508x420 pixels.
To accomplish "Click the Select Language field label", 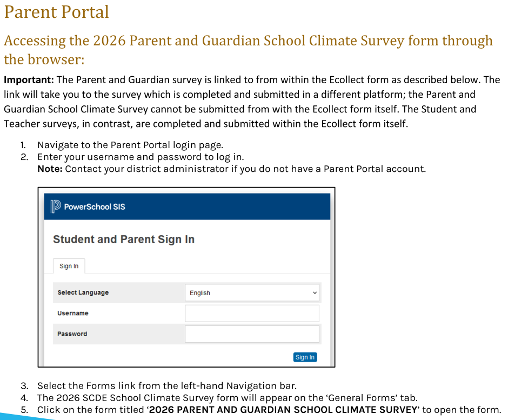I will (83, 292).
